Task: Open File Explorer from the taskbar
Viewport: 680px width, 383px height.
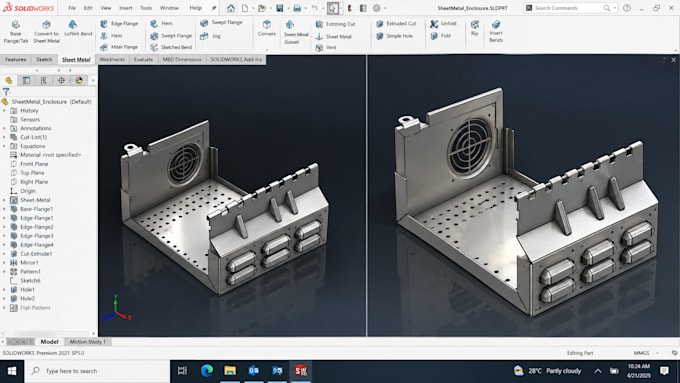Action: tap(230, 371)
